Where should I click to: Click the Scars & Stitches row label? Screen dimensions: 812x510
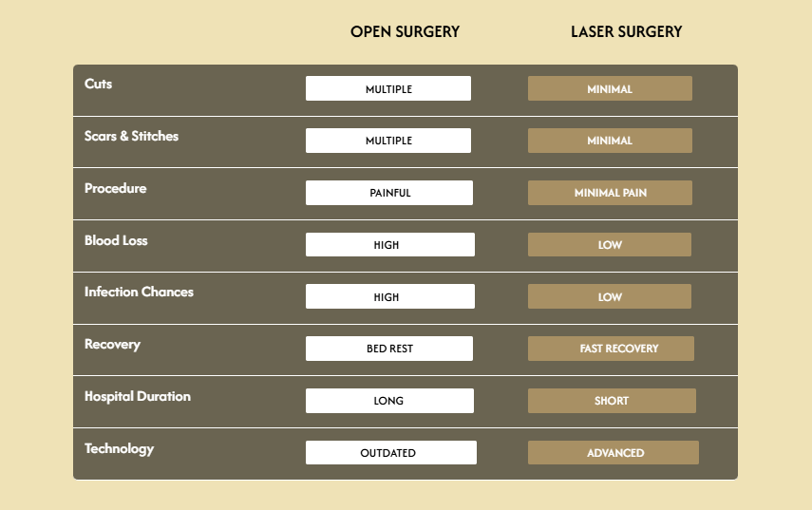pyautogui.click(x=131, y=136)
